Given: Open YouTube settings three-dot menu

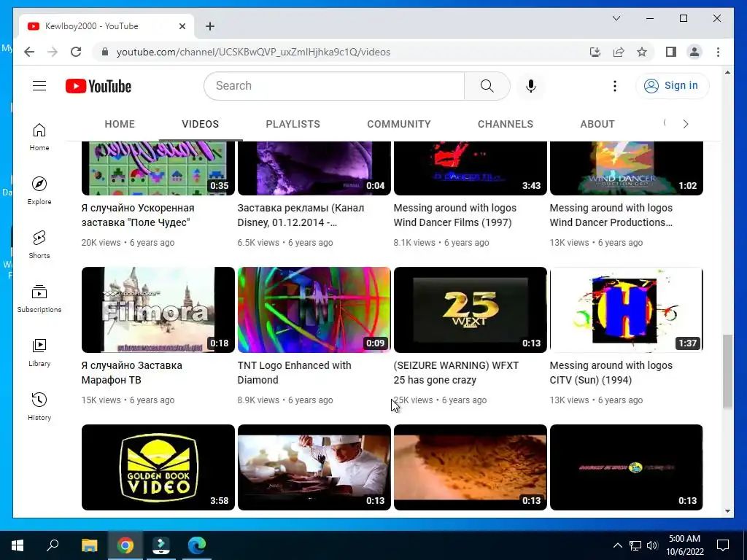Looking at the screenshot, I should click(x=614, y=86).
